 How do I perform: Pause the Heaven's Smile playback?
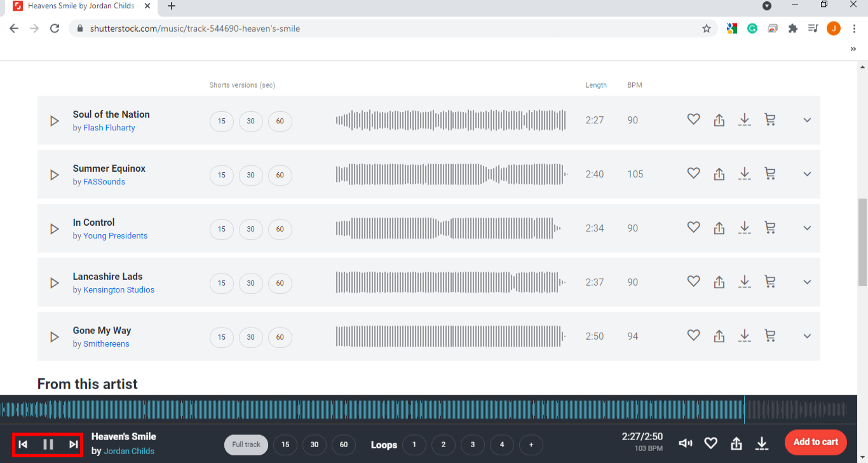48,445
